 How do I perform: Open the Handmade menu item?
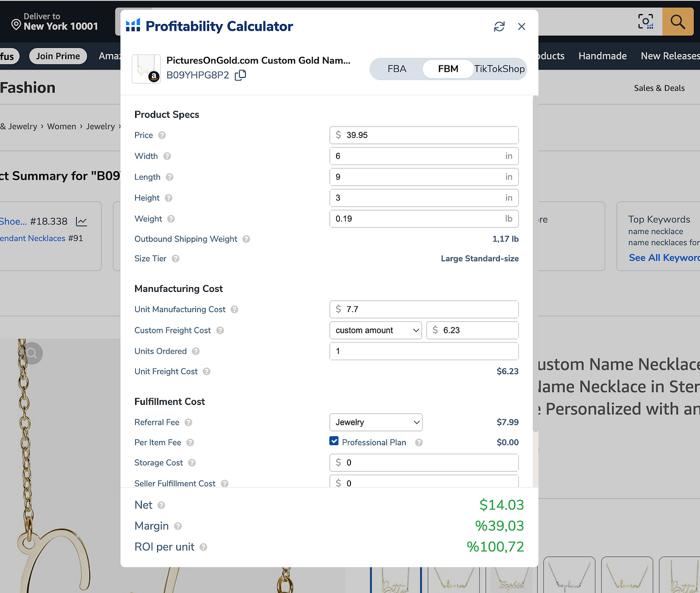pyautogui.click(x=602, y=56)
